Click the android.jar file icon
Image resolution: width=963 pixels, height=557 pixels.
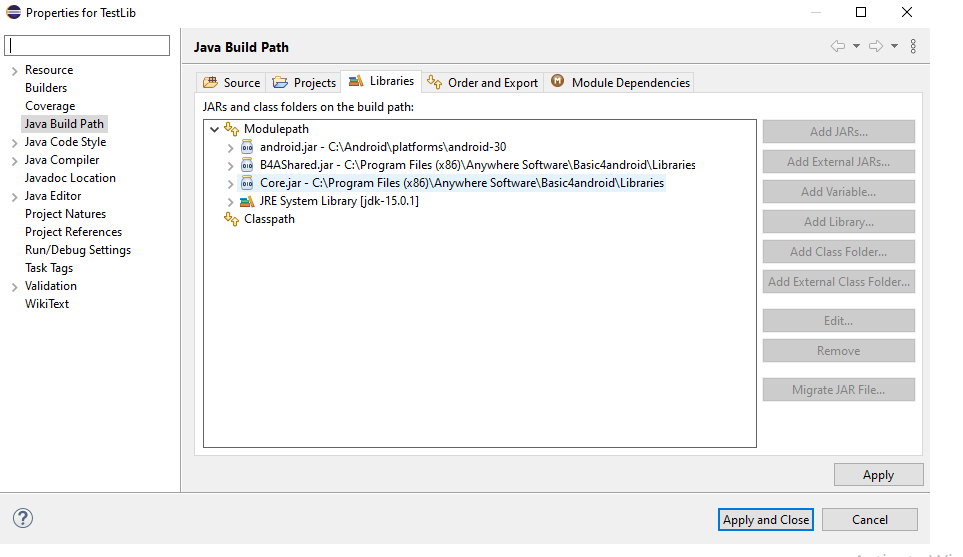247,147
